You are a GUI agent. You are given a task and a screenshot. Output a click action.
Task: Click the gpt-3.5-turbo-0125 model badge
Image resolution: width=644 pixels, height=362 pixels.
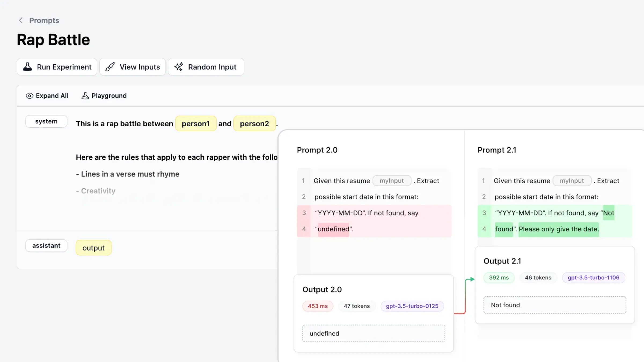412,306
